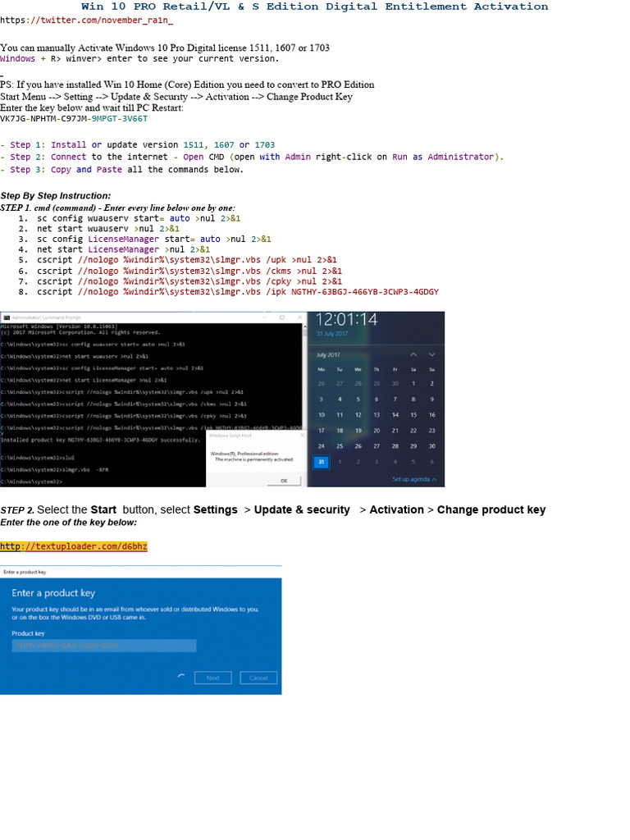Open the textuploader.com/d6bhz link
This screenshot has height=840, width=630.
(x=73, y=546)
